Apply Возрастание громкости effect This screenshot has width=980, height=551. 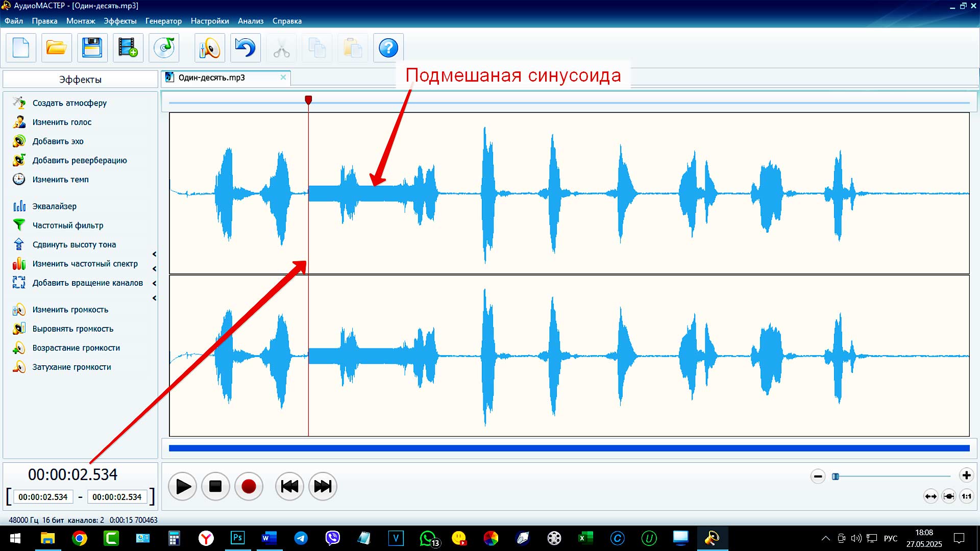(76, 348)
